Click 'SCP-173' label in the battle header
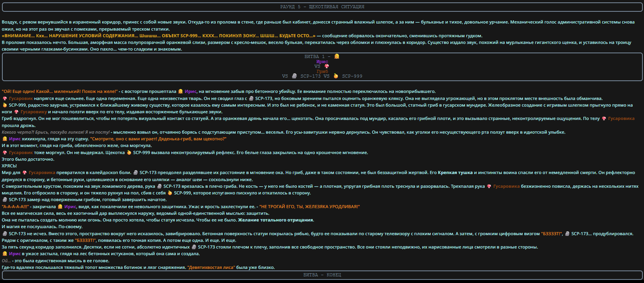Image resolution: width=644 pixels, height=283 pixels. [x=310, y=76]
